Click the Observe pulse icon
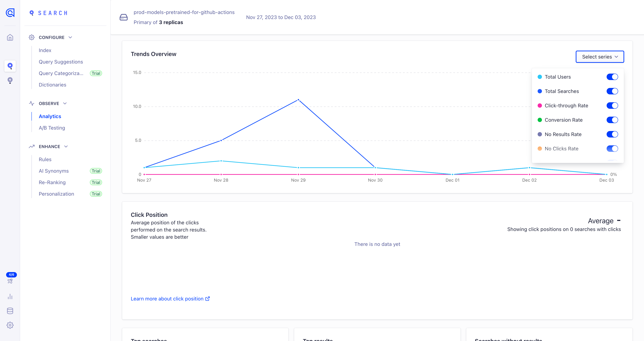Viewport: 644px width, 341px height. (x=31, y=103)
